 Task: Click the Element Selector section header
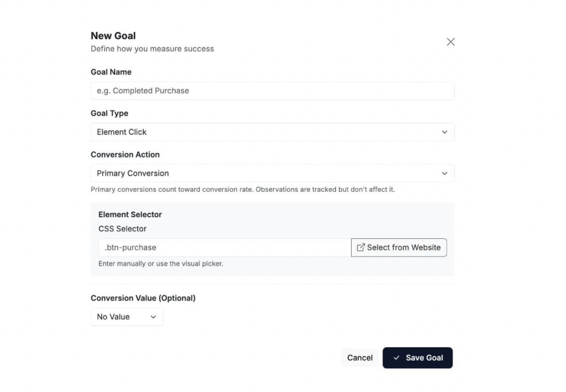[x=130, y=215]
